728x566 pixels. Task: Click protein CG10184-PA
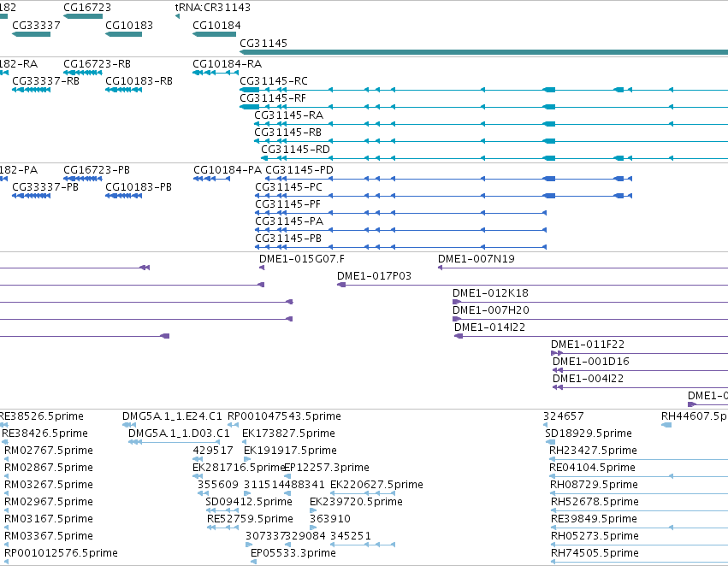228,170
